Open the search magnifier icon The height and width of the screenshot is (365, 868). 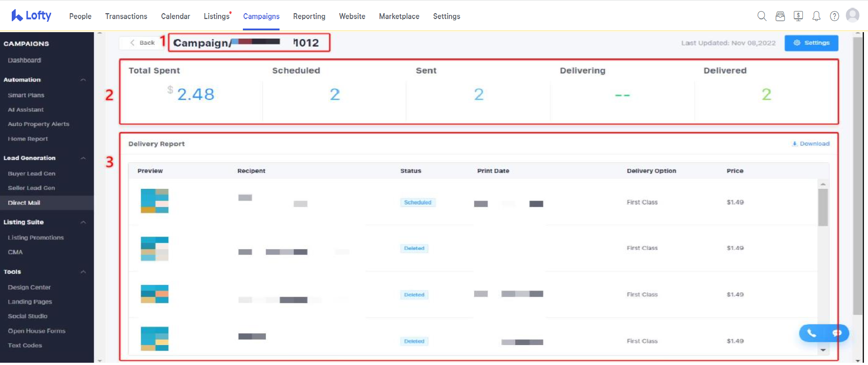tap(762, 16)
